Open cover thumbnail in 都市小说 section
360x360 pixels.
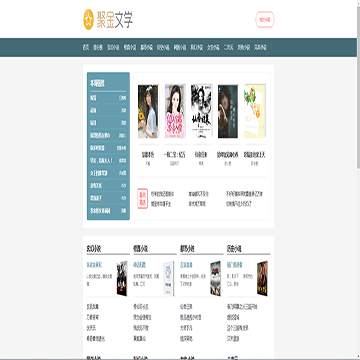215,279
